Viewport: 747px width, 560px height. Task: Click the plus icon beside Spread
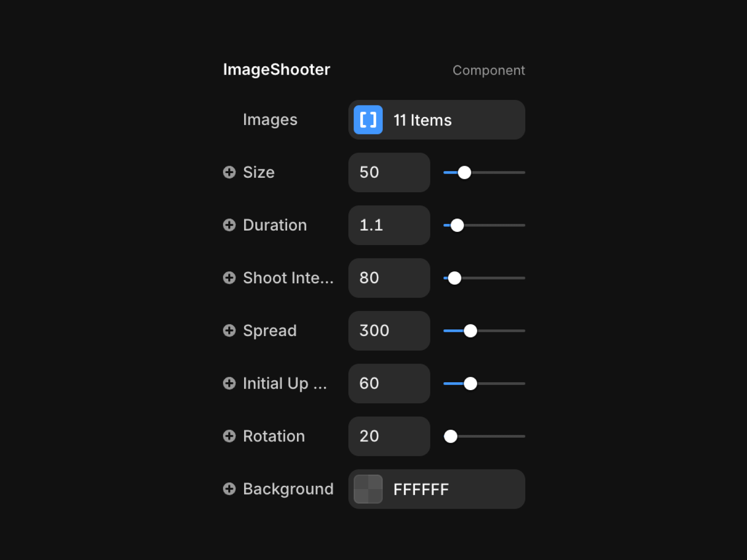pyautogui.click(x=229, y=330)
